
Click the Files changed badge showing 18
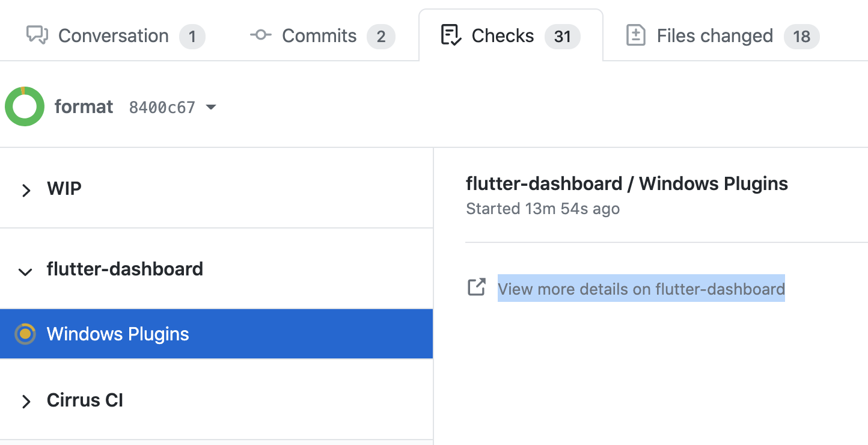[802, 37]
